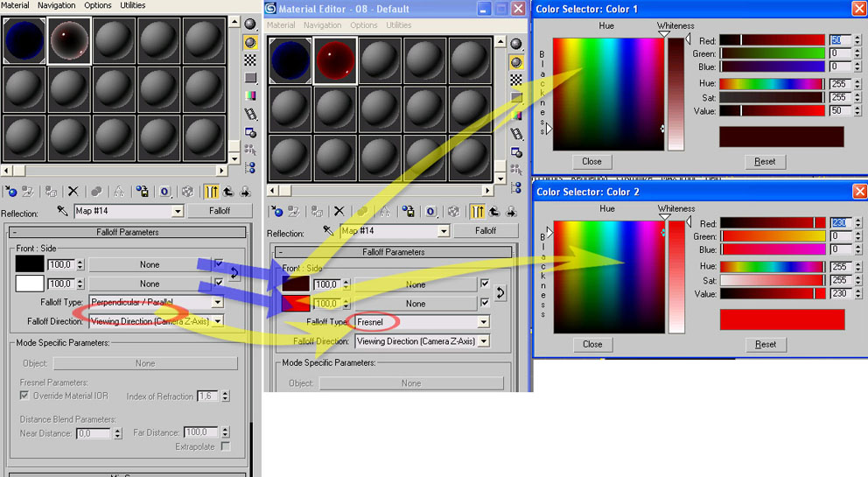The width and height of the screenshot is (868, 477).
Task: Click the eyedropper icon beside left Map #14 field
Action: (62, 211)
